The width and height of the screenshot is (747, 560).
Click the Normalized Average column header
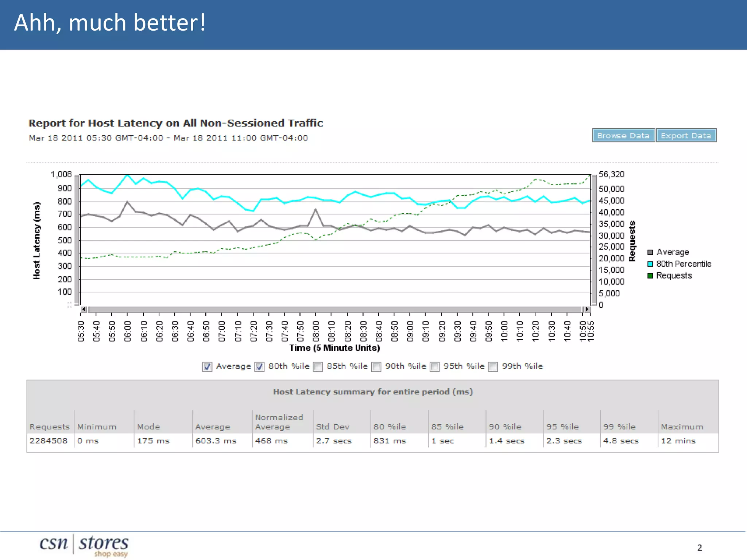click(279, 422)
